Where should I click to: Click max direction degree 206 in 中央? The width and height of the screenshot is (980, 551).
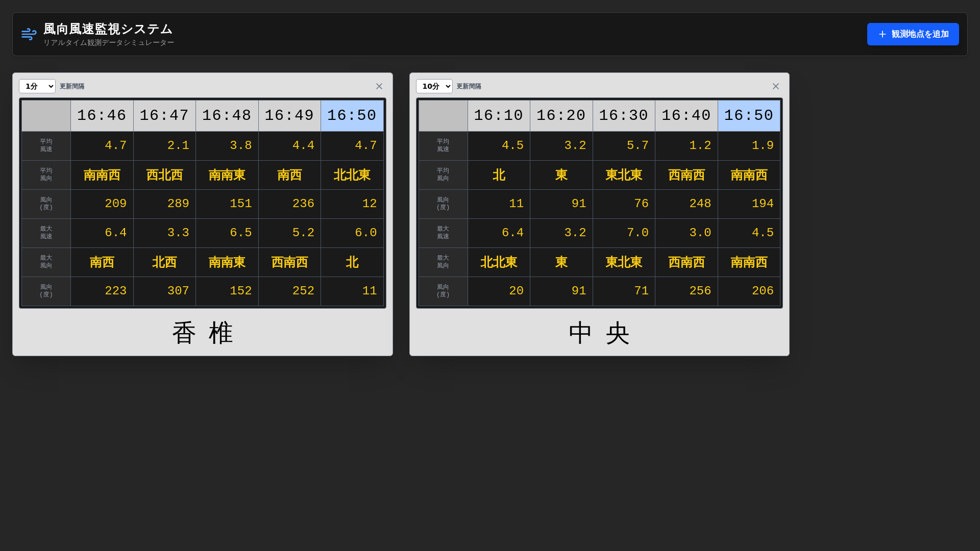tap(749, 291)
